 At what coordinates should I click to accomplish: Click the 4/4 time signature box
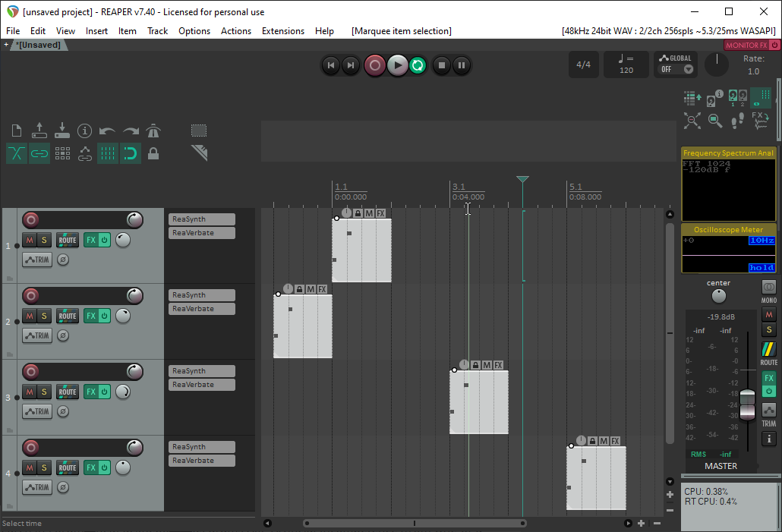coord(584,65)
